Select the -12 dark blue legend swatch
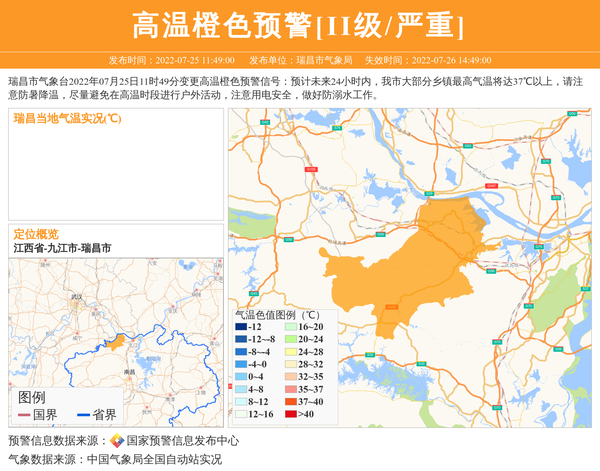 click(240, 327)
